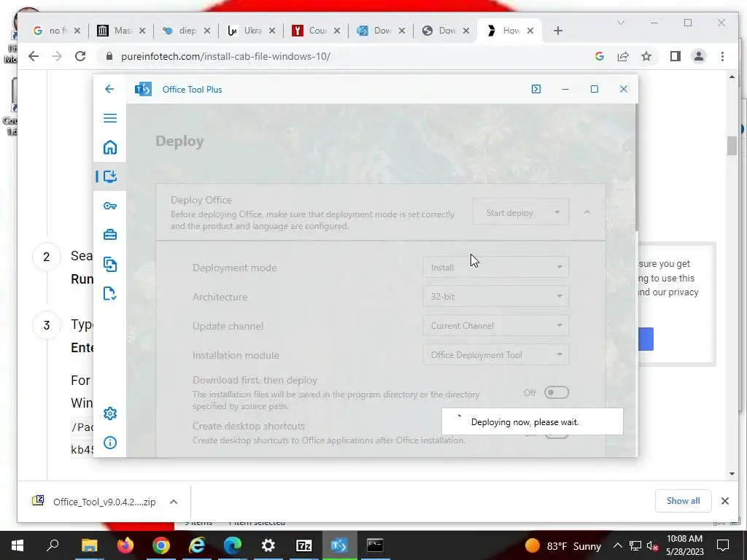Open Chrome tab search chevron
Image resolution: width=747 pixels, height=560 pixels.
(620, 23)
